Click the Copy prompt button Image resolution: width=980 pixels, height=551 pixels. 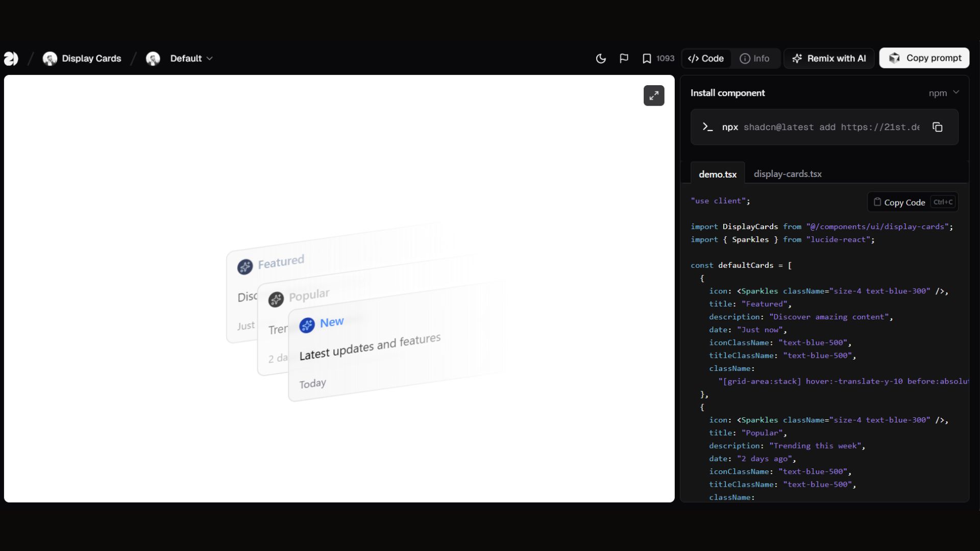[x=924, y=58]
